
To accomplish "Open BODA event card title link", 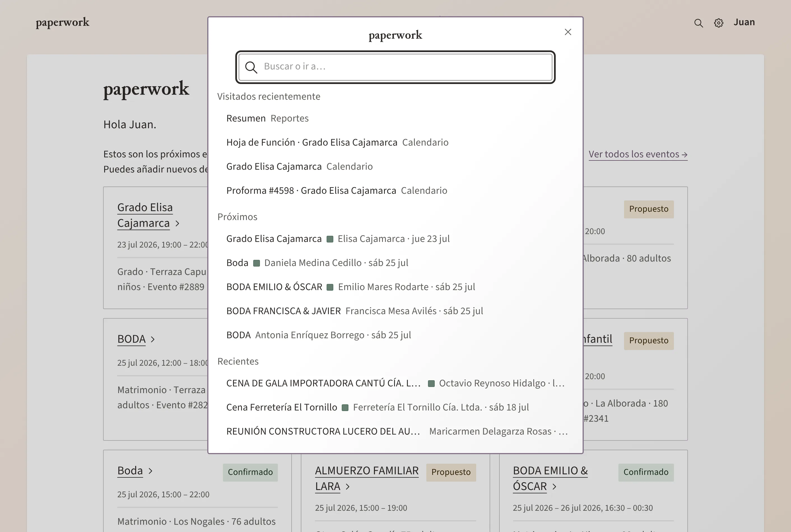I will point(131,339).
